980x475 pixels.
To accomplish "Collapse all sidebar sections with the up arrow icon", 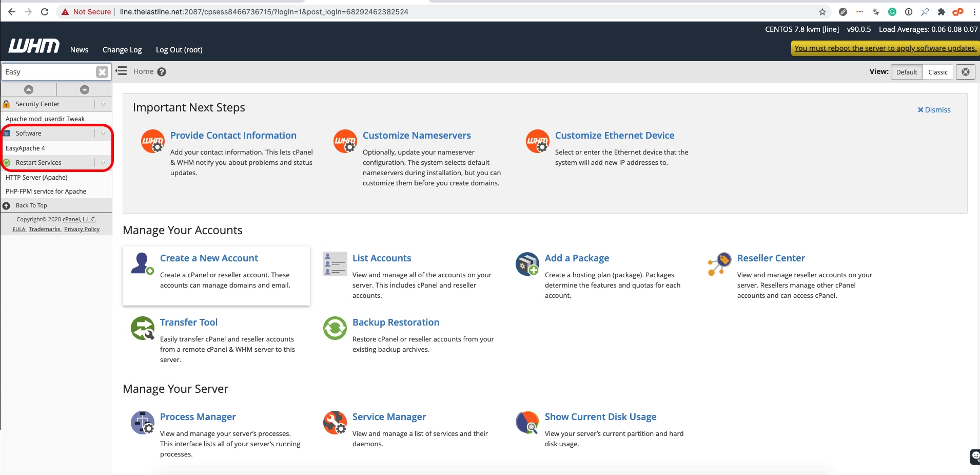I will point(29,90).
